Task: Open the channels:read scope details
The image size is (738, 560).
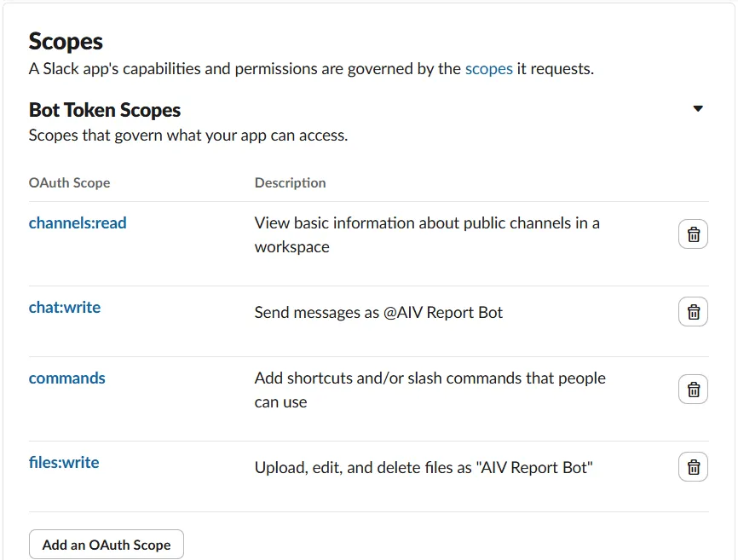Action: [x=78, y=222]
